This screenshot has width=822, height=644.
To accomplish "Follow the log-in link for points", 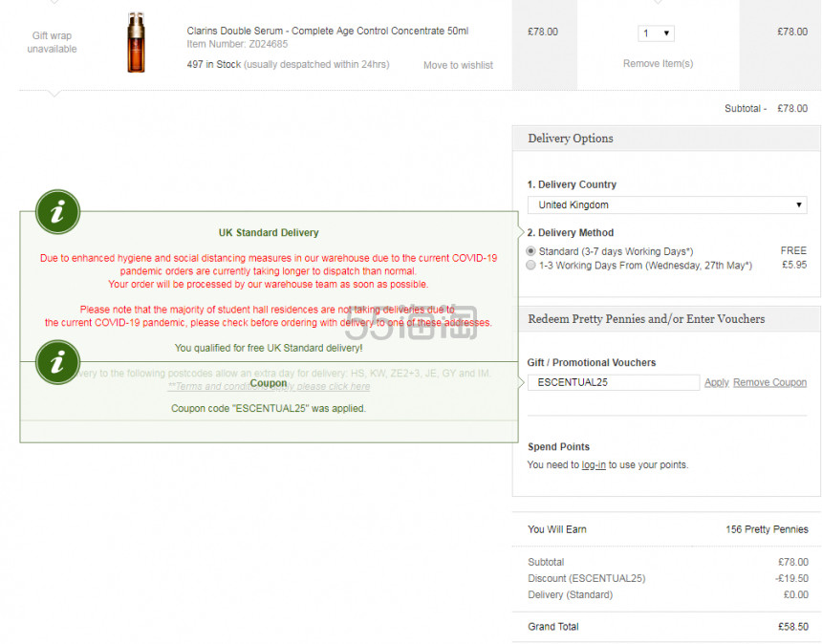I will pyautogui.click(x=594, y=464).
